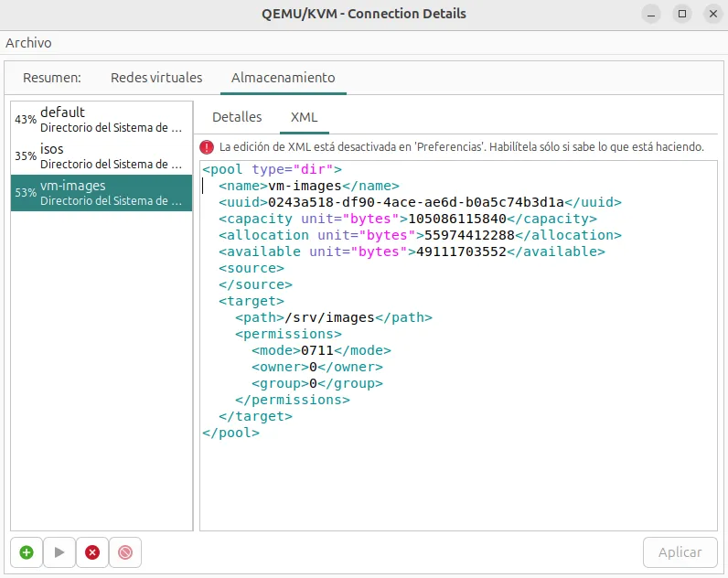This screenshot has width=728, height=578.
Task: Select the default storage pool
Action: pos(102,119)
